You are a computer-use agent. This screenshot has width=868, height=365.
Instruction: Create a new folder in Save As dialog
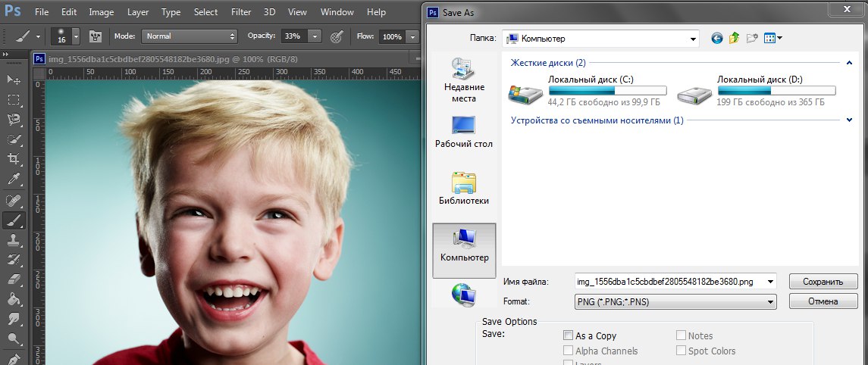[752, 38]
